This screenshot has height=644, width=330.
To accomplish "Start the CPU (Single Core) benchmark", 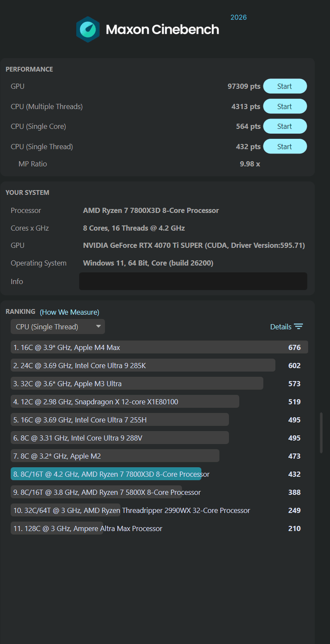I will [x=285, y=126].
